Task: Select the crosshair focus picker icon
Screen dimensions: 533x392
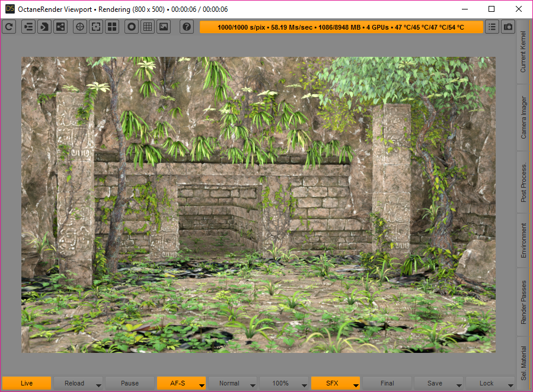Action: pos(80,27)
